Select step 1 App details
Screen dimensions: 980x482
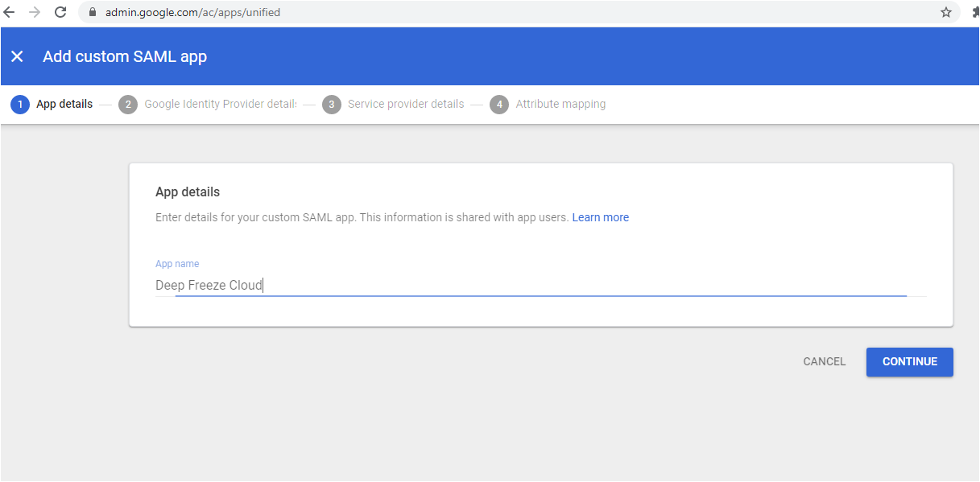[x=52, y=105]
